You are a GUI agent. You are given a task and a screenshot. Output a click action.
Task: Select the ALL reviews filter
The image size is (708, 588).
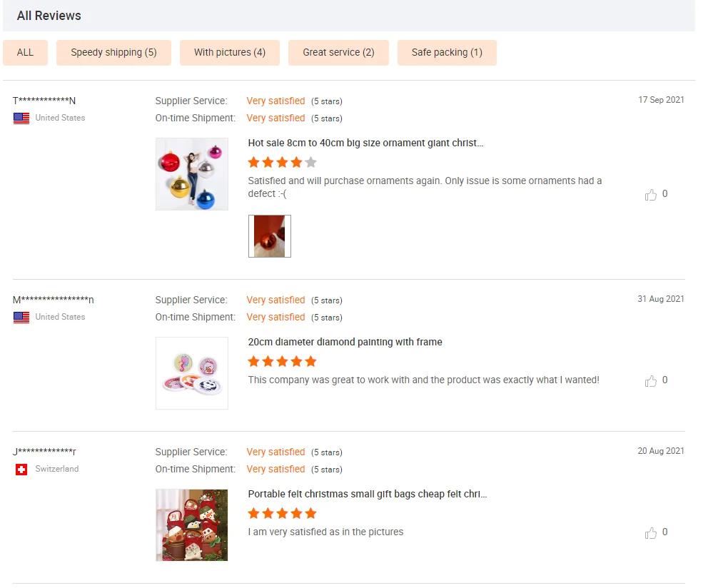pyautogui.click(x=25, y=53)
